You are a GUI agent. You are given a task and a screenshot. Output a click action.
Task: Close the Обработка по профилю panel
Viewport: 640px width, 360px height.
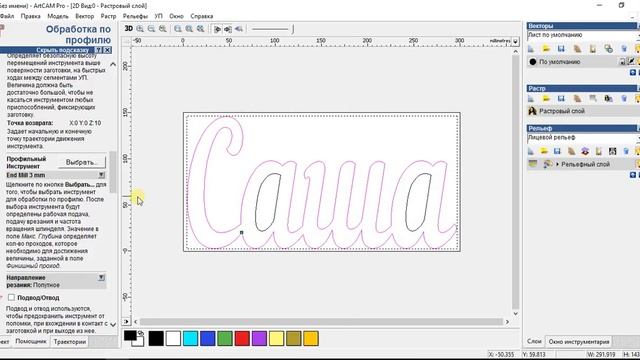click(x=107, y=50)
